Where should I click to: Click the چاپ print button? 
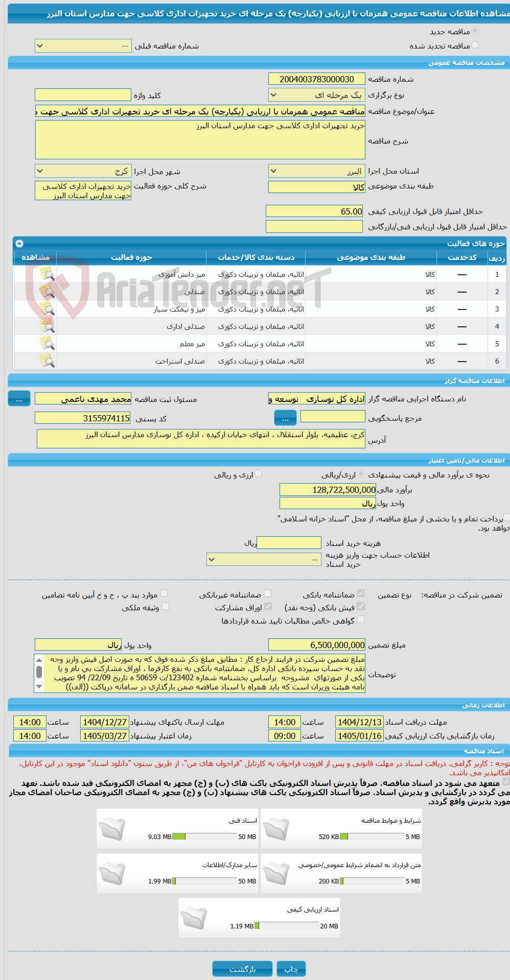coord(291,969)
